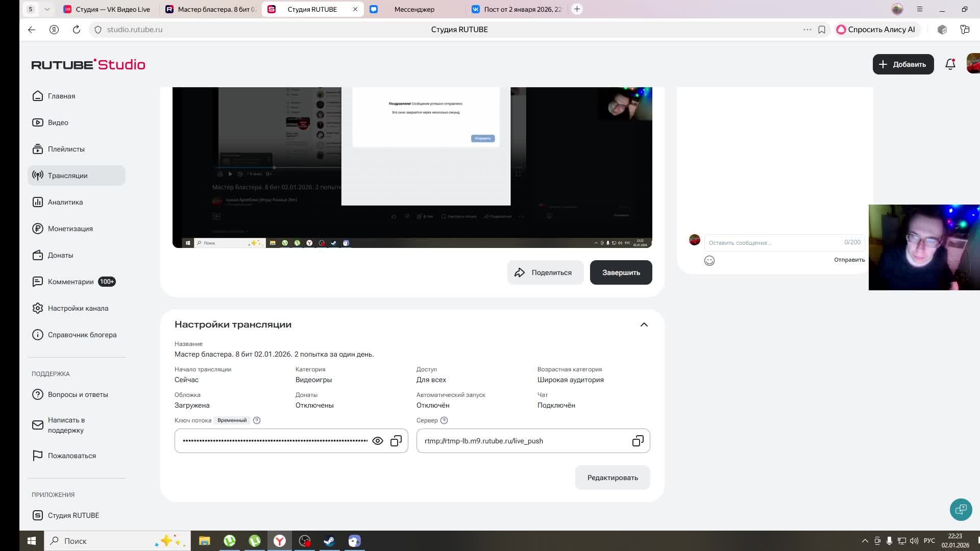Image resolution: width=980 pixels, height=551 pixels.
Task: Click the server help question mark
Action: click(444, 420)
